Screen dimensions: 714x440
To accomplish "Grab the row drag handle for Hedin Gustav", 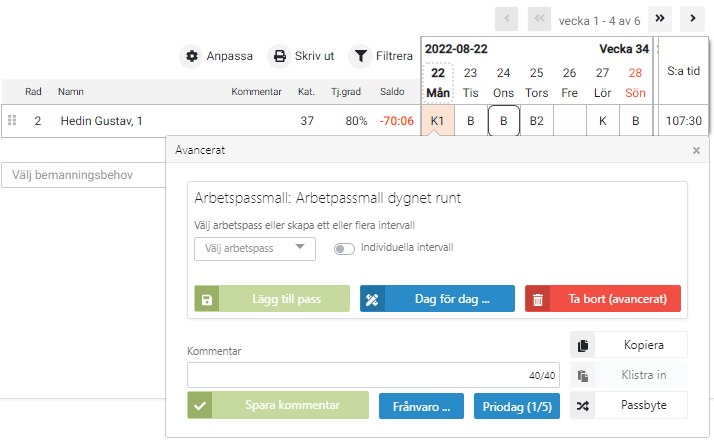I will coord(12,120).
